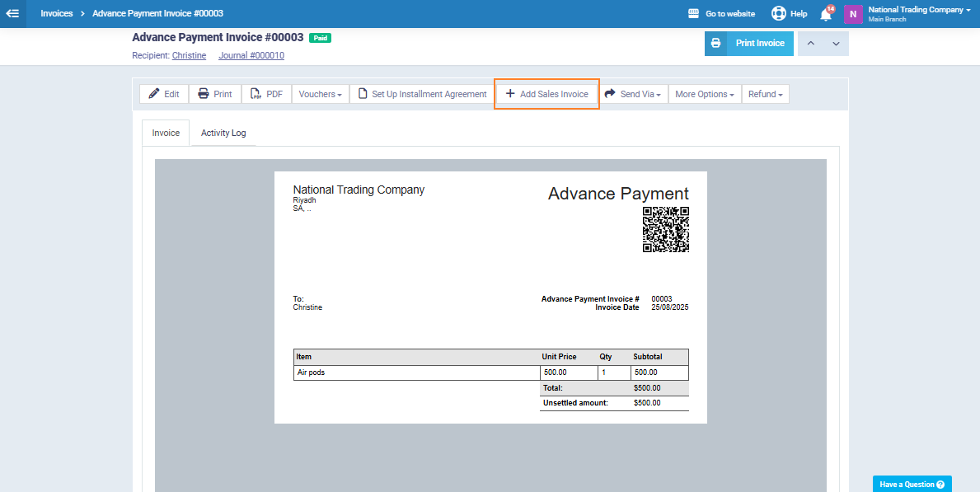Viewport: 980px width, 492px height.
Task: Click the Have a Question button
Action: [912, 484]
